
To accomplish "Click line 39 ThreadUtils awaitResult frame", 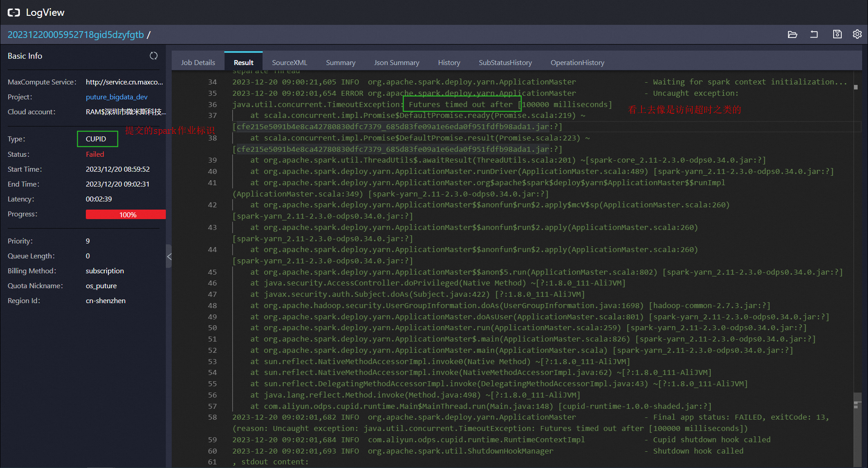I will pos(508,160).
